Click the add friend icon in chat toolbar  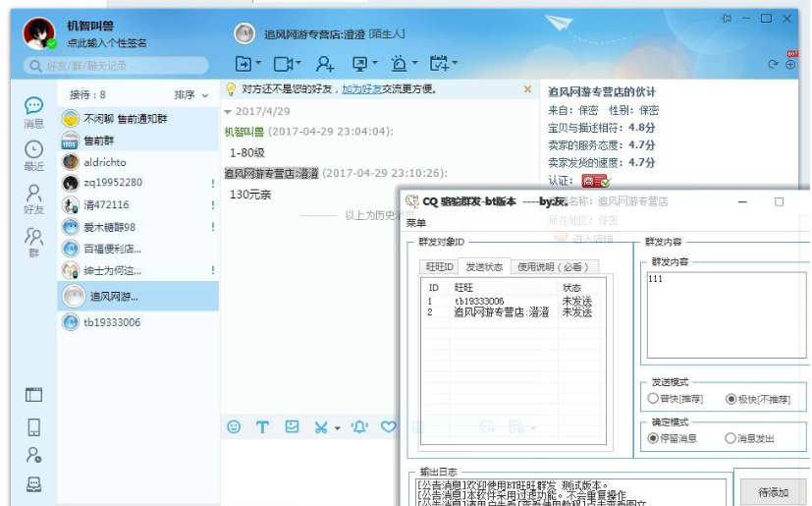(x=325, y=64)
